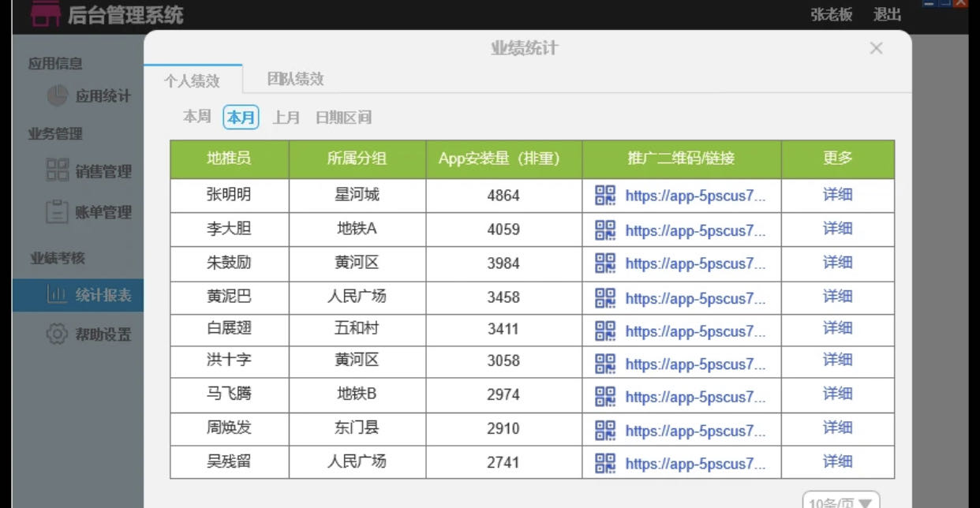This screenshot has height=508, width=980.
Task: Open the rows-per-page dropdown
Action: point(841,502)
